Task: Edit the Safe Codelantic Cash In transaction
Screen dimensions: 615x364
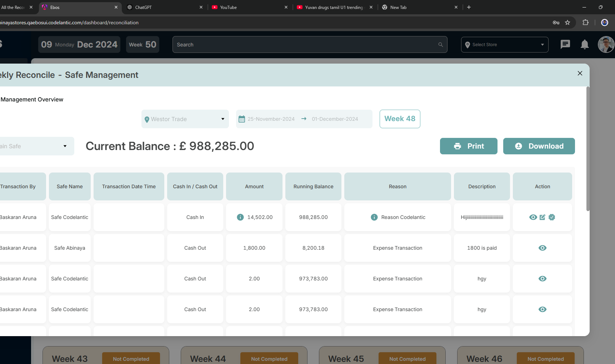Action: point(542,217)
